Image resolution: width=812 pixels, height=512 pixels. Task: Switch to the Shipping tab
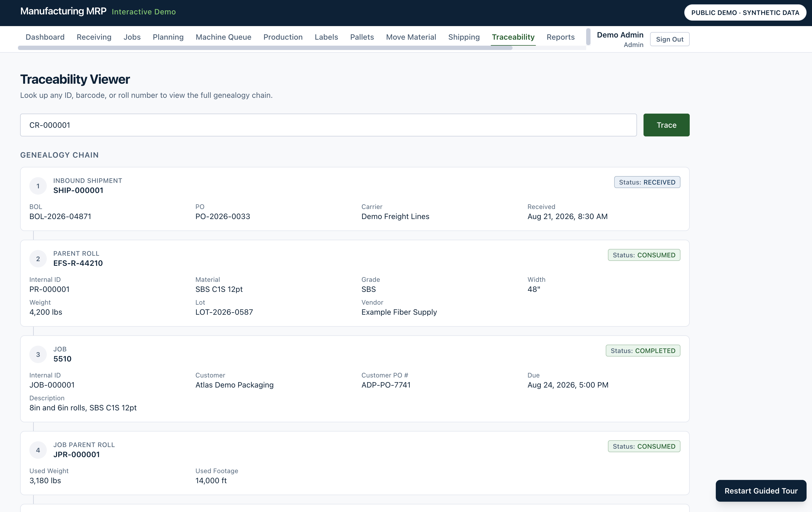(464, 37)
